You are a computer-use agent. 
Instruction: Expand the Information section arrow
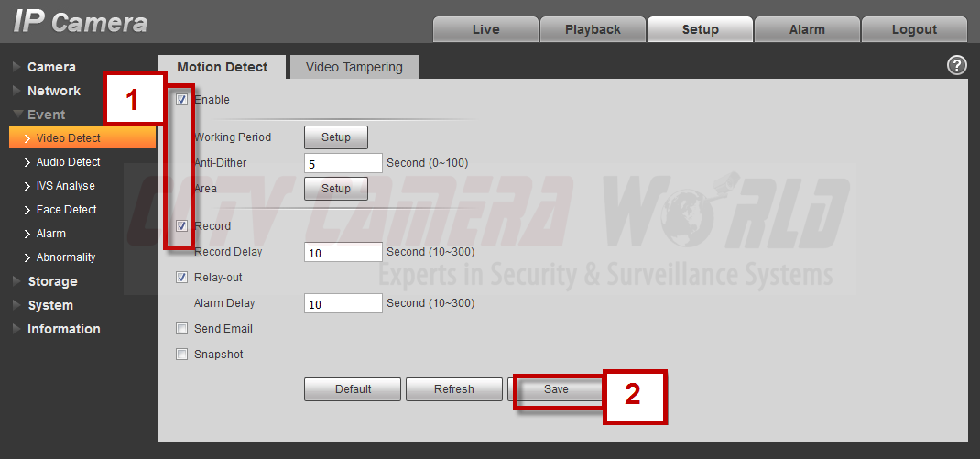click(16, 329)
